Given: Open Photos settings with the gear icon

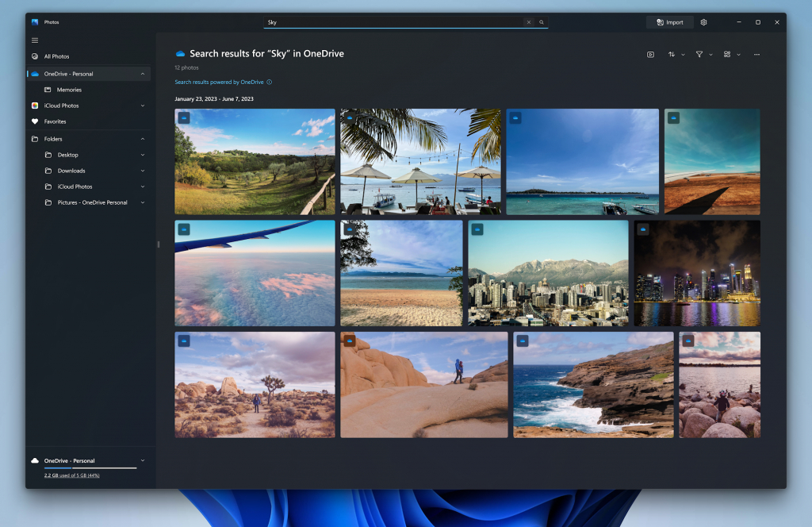Looking at the screenshot, I should pos(703,21).
